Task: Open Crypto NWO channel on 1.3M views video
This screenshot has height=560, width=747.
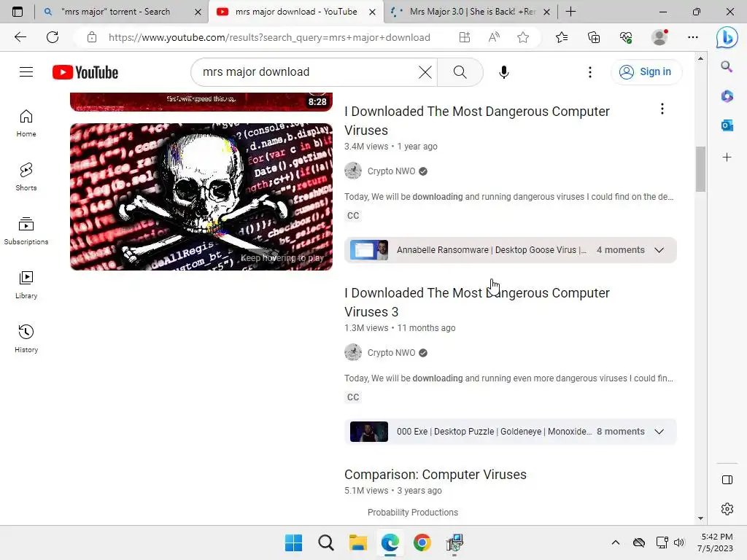Action: pyautogui.click(x=391, y=352)
